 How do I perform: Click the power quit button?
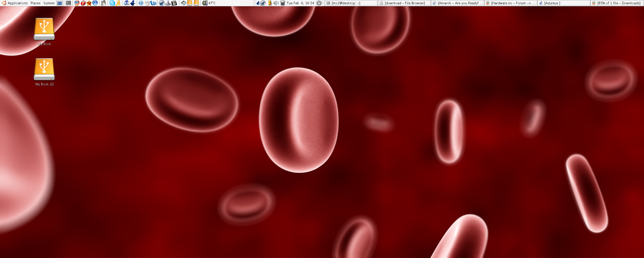pyautogui.click(x=319, y=3)
